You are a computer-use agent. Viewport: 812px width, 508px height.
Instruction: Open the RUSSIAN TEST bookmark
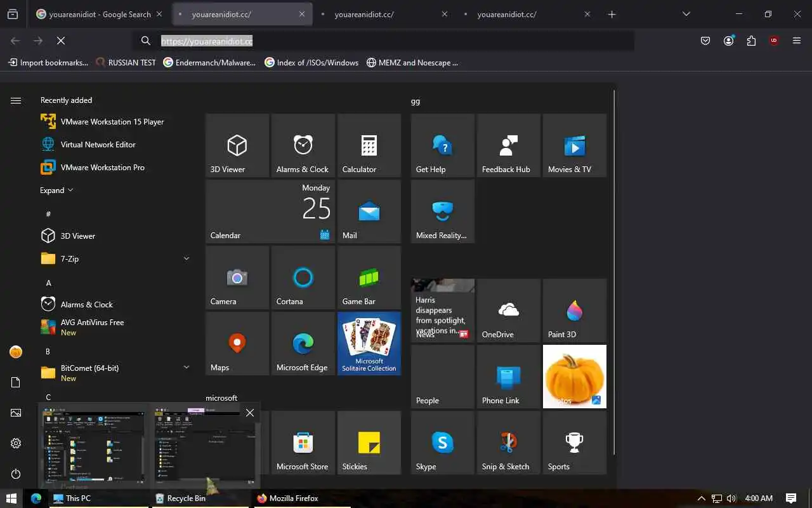click(126, 62)
